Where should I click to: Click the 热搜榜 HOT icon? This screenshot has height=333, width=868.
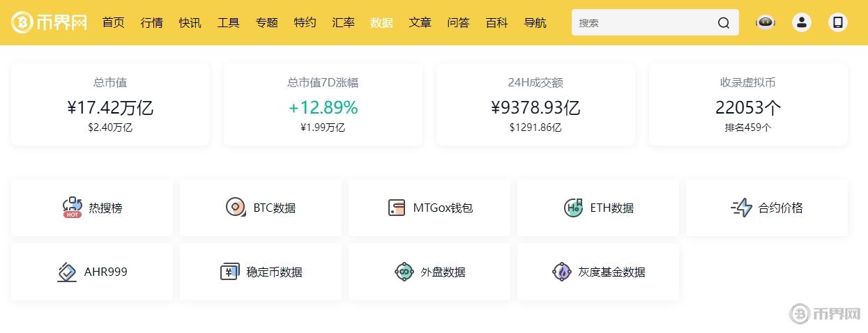point(72,208)
